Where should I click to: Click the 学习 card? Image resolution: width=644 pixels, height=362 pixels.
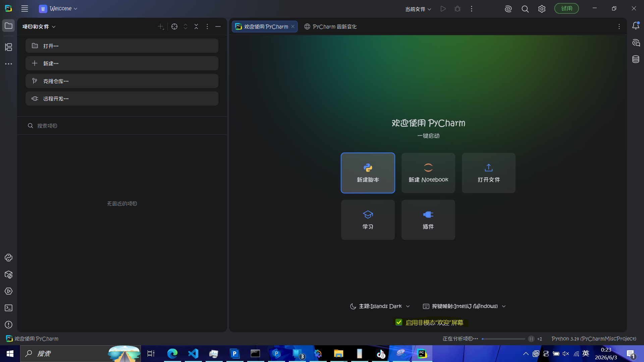368,220
